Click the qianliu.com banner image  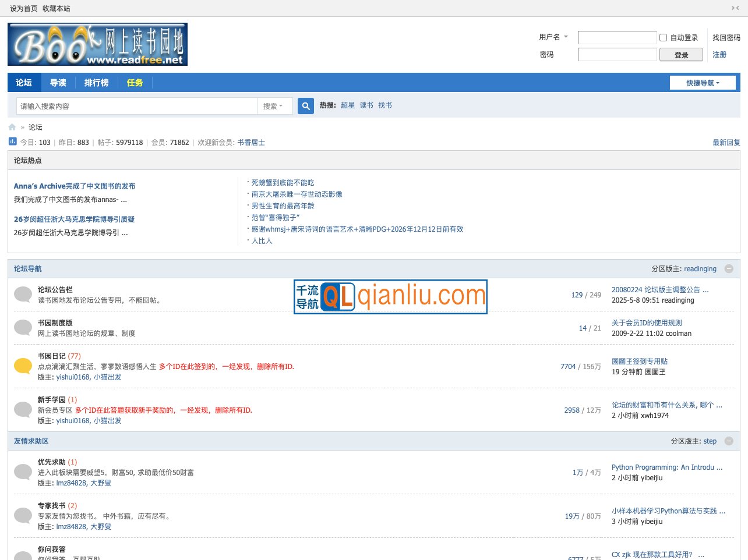[390, 297]
